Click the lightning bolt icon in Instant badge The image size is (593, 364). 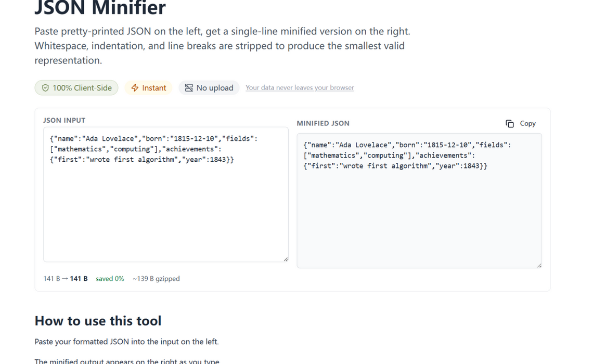point(135,88)
